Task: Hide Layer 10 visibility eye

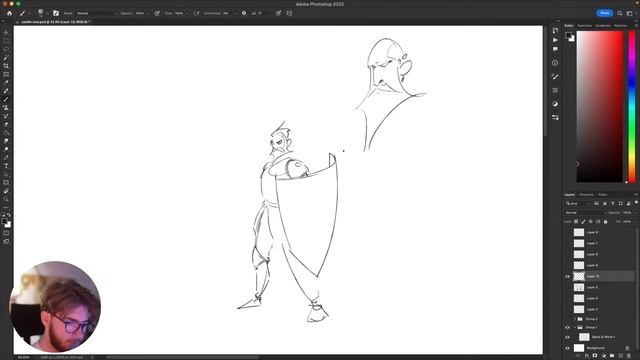Action: click(567, 276)
